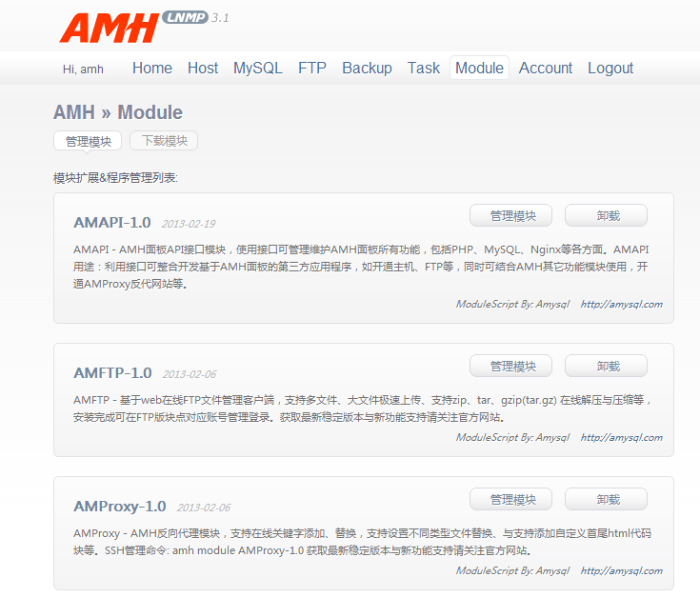This screenshot has height=598, width=700.
Task: Select the Task menu item
Action: click(x=424, y=69)
